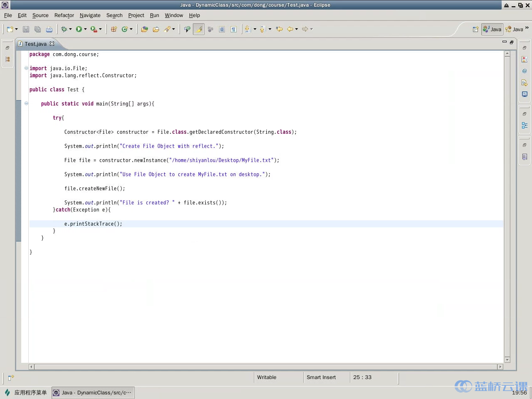Viewport: 532px width, 399px height.
Task: Select the Test.java editor tab
Action: coord(35,44)
